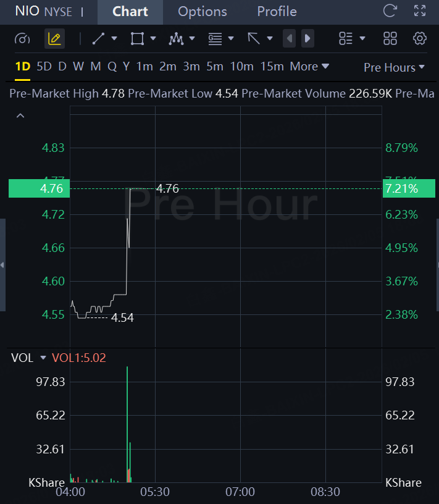Click the tallest green volume bar
The width and height of the screenshot is (439, 504).
tap(127, 424)
